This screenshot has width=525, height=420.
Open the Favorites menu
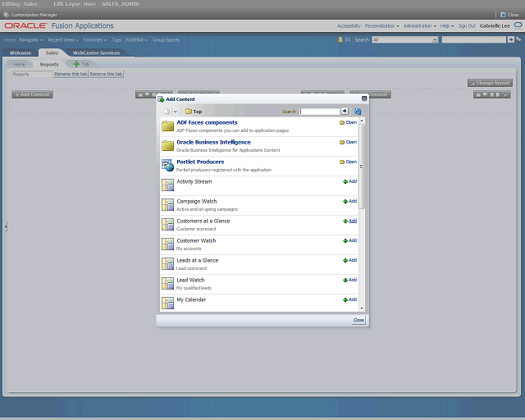pos(95,40)
